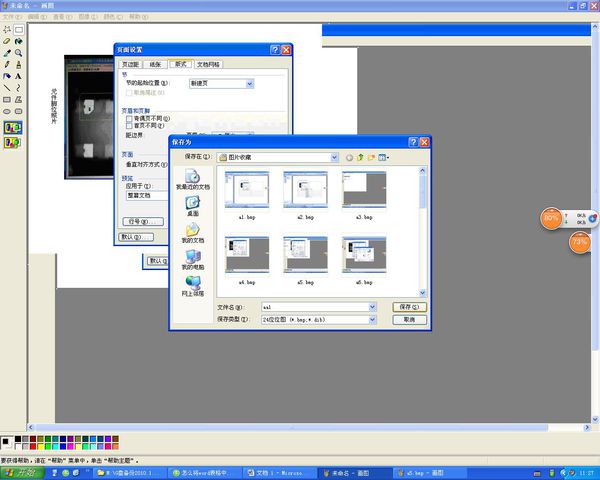Open the Image menu in Paint
The height and width of the screenshot is (480, 600).
[x=88, y=17]
